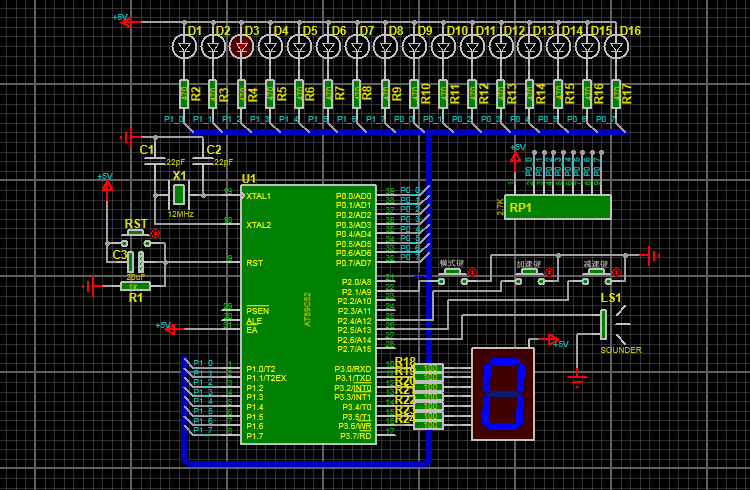Push the 模式键 button cap
This screenshot has height=490, width=750.
(x=452, y=272)
